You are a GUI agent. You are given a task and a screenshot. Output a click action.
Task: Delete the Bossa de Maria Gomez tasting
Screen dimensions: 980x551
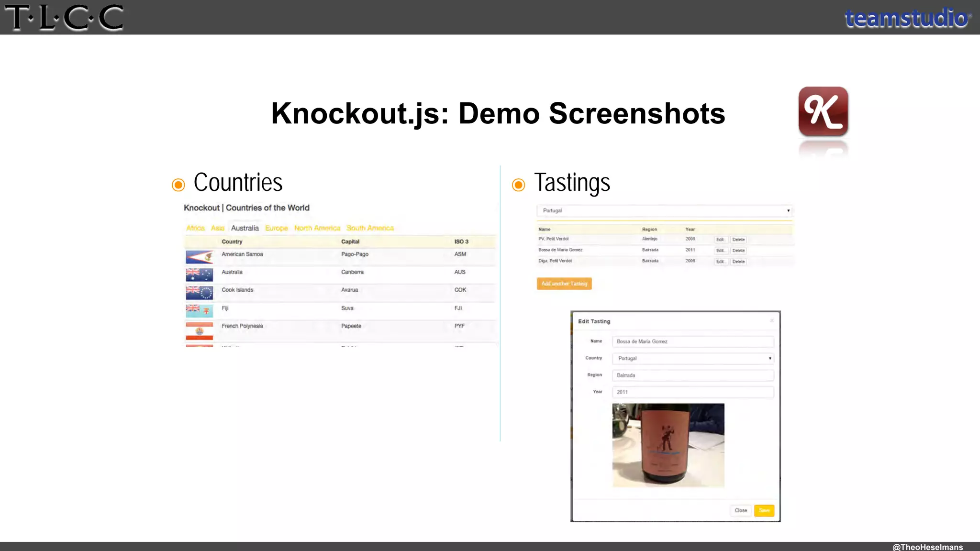point(738,251)
